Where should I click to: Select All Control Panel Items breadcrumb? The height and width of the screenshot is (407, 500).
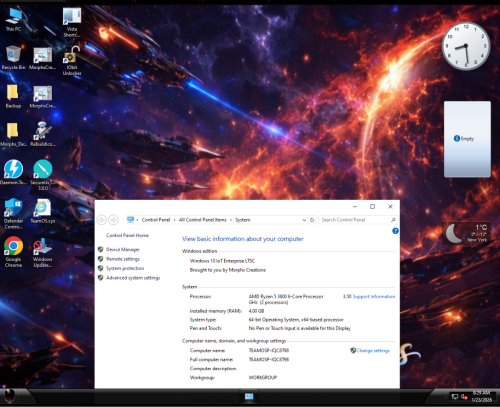point(203,220)
